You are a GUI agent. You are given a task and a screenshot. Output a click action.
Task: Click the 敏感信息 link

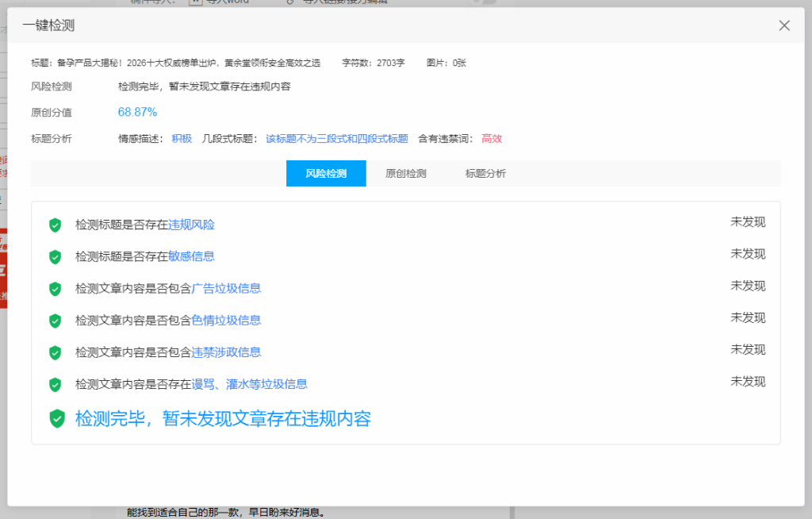point(191,256)
